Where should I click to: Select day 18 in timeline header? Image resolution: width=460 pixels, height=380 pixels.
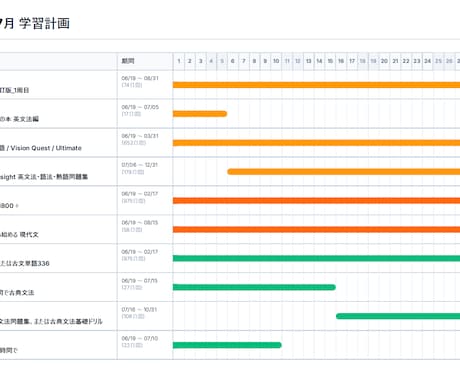click(x=363, y=61)
